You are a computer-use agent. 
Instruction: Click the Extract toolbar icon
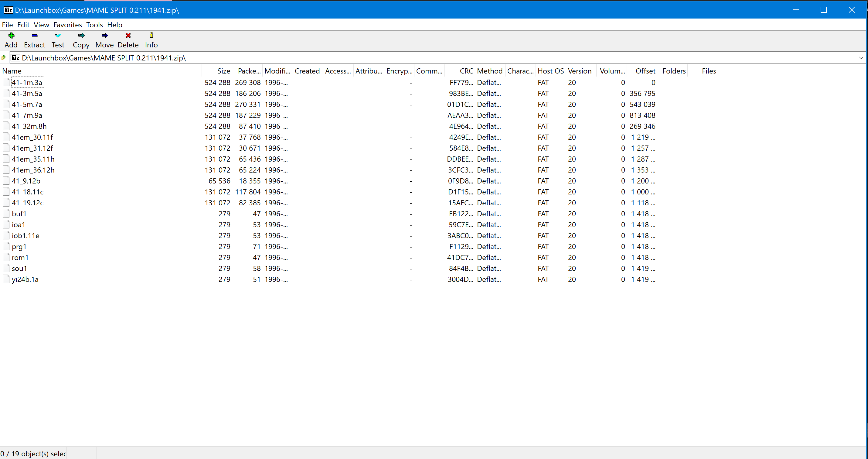[34, 36]
